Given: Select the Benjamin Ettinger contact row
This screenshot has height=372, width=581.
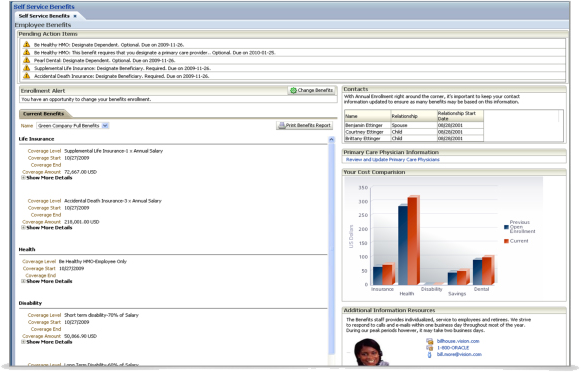Looking at the screenshot, I should [x=414, y=125].
